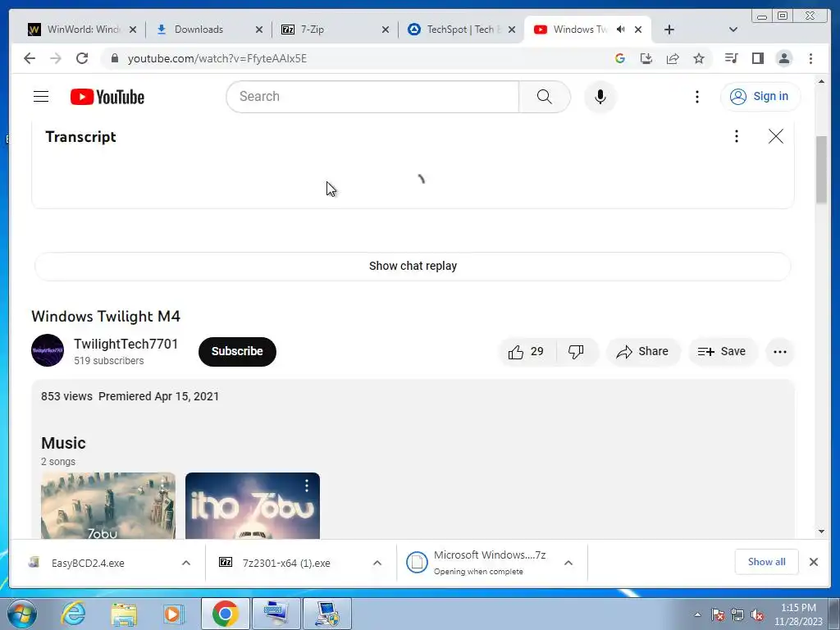Expand 7z2301-x64 (1).exe download options
Viewport: 840px width, 630px height.
click(377, 563)
